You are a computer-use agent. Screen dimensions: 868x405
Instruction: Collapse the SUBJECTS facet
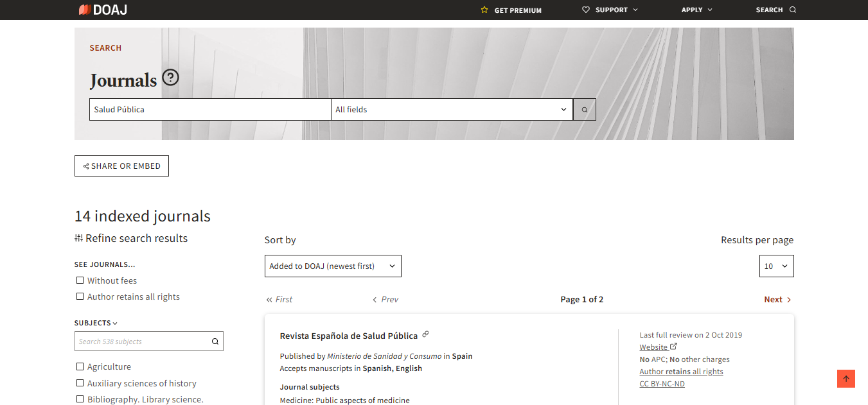coord(96,323)
